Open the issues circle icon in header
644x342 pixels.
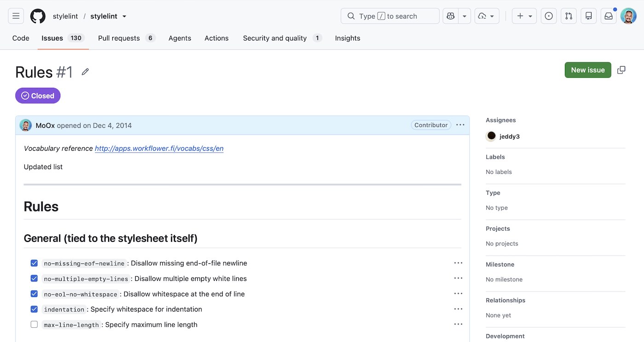point(549,16)
